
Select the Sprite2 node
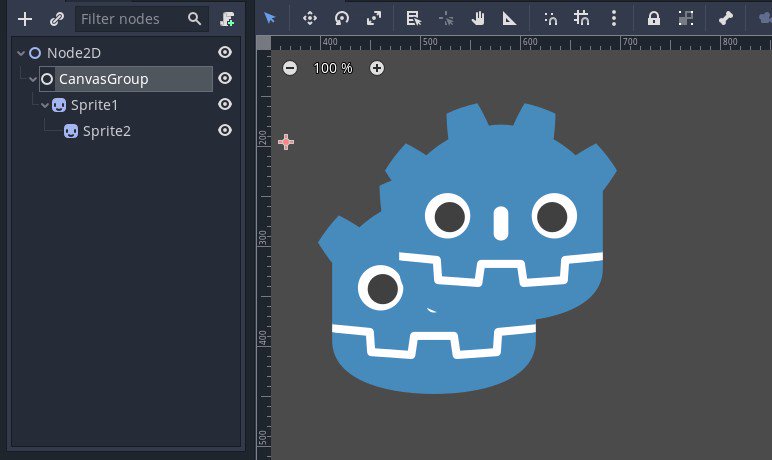pyautogui.click(x=107, y=131)
